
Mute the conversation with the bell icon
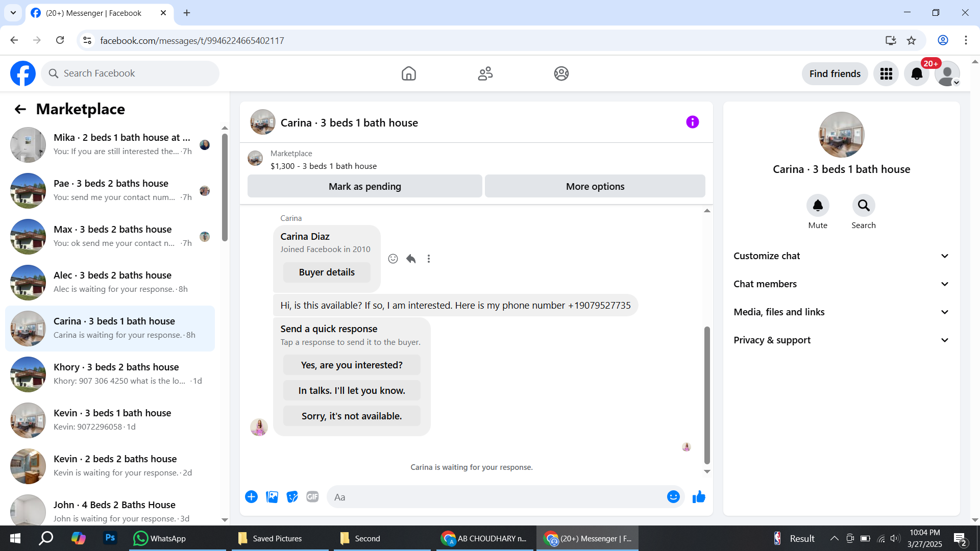pyautogui.click(x=818, y=206)
